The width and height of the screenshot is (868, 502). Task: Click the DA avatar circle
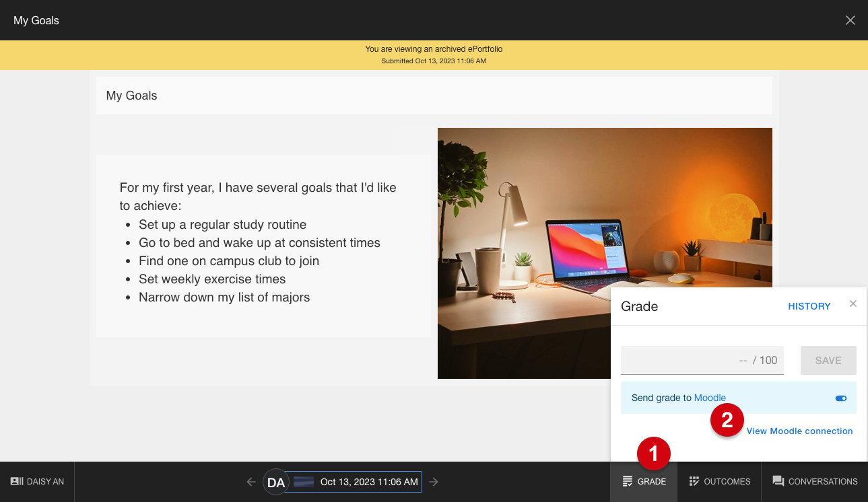click(276, 482)
